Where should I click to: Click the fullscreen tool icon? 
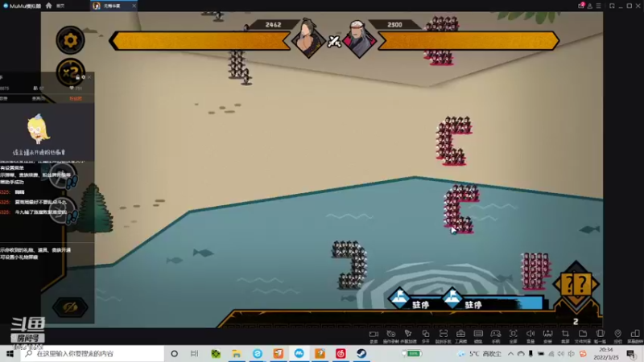[513, 336]
